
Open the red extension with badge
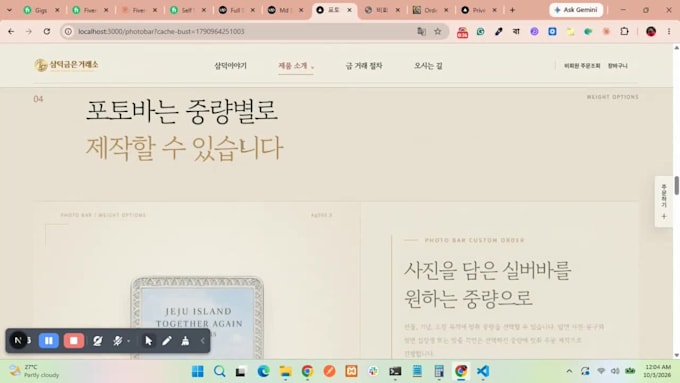462,32
